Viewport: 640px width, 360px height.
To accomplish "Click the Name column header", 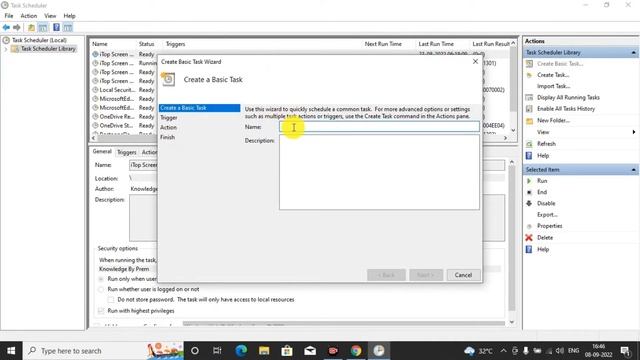I will tap(100, 44).
